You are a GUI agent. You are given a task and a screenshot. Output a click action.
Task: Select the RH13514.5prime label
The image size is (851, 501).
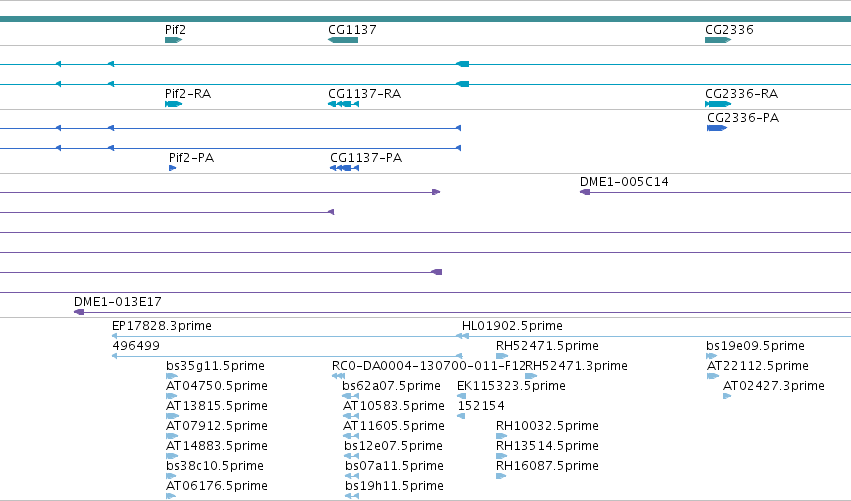point(547,446)
